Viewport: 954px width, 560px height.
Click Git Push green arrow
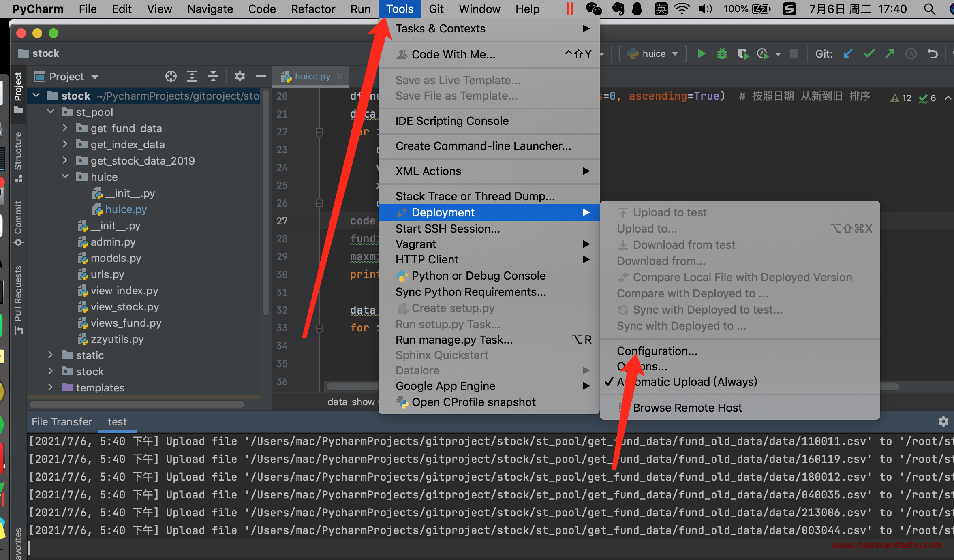click(x=890, y=53)
